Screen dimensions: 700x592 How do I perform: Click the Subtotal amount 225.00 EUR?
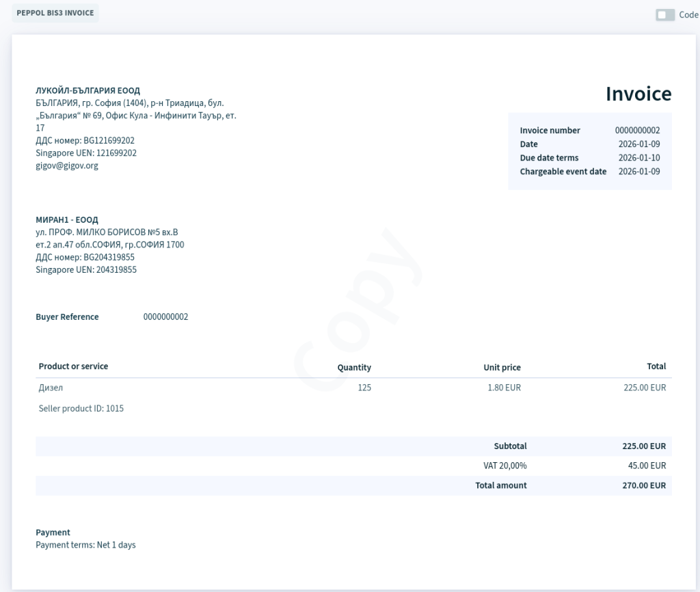pyautogui.click(x=643, y=446)
